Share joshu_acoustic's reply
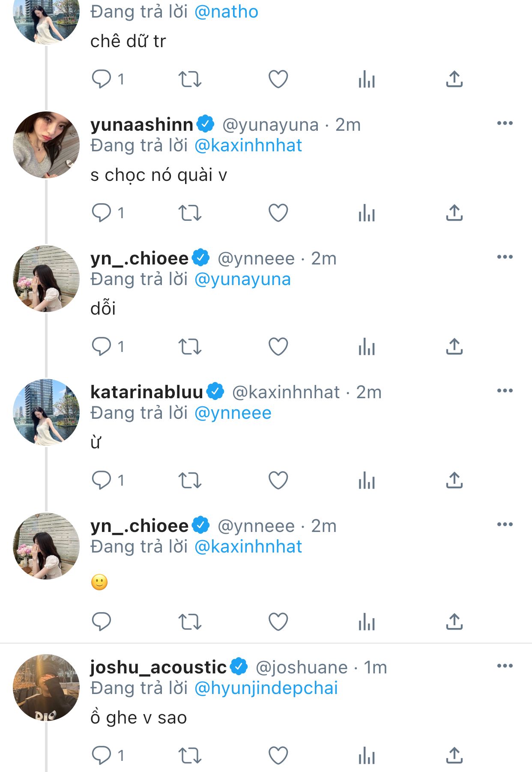The width and height of the screenshot is (532, 772). coord(454,756)
